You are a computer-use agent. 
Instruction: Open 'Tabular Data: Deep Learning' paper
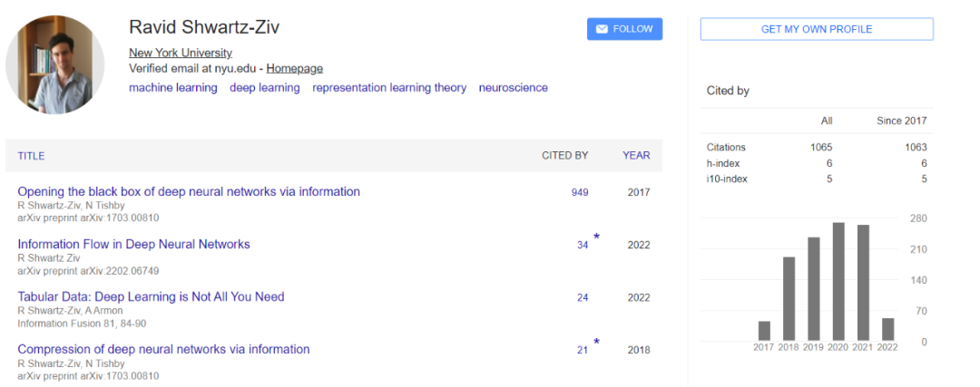pos(151,296)
